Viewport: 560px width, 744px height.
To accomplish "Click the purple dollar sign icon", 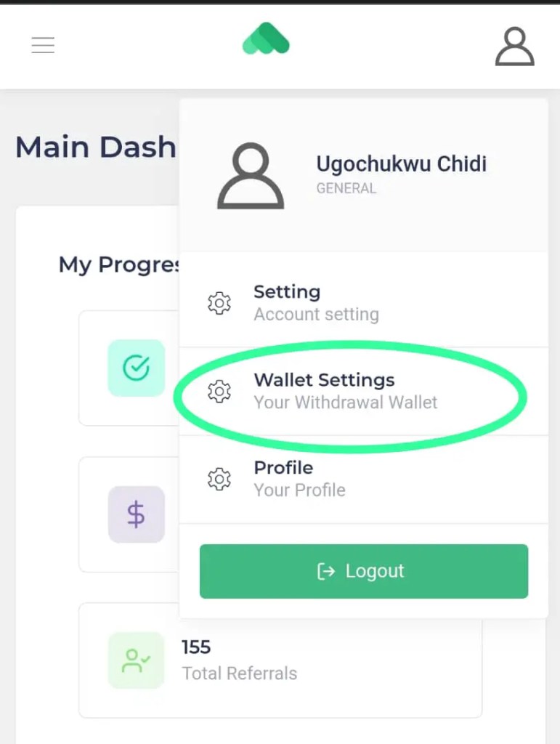I will (136, 514).
